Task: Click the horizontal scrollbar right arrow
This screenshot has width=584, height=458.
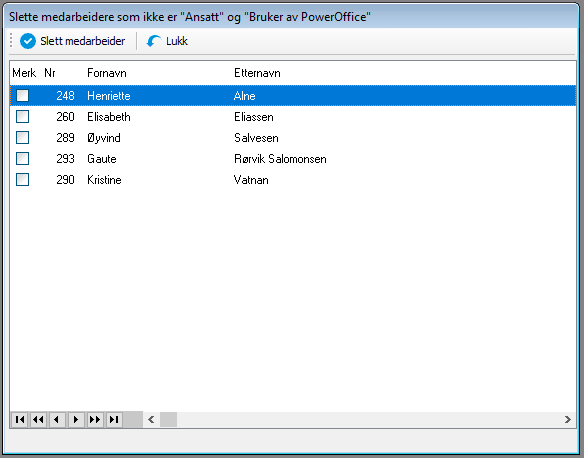Action: [567, 420]
